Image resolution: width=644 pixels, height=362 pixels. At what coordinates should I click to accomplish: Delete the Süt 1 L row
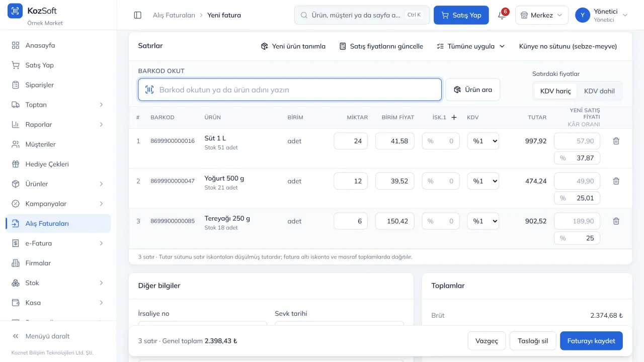616,141
